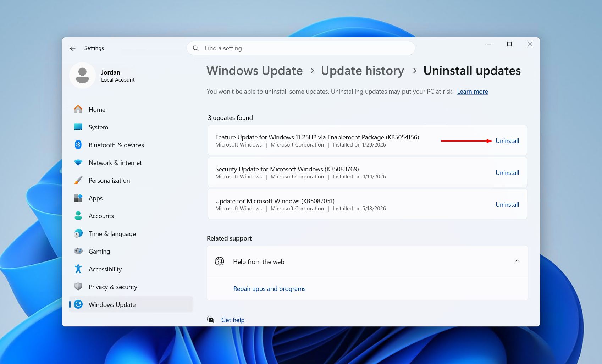Click the Related support heading

pyautogui.click(x=229, y=238)
